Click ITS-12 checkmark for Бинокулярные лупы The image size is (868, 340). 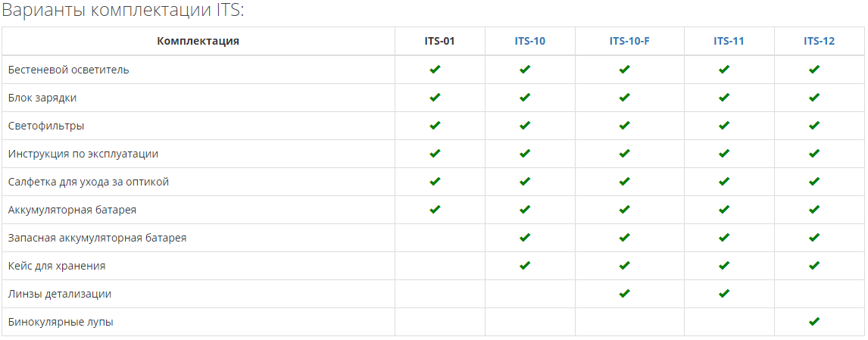[x=813, y=321]
